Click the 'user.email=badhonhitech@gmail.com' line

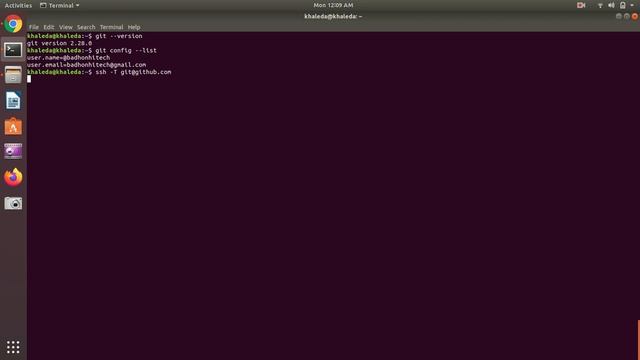87,65
